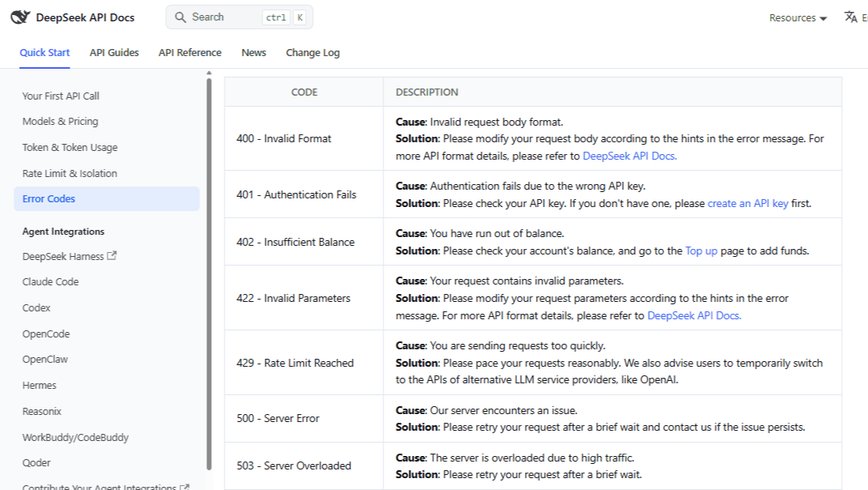Open the Reasonix integration page
The image size is (868, 490).
[x=42, y=412]
